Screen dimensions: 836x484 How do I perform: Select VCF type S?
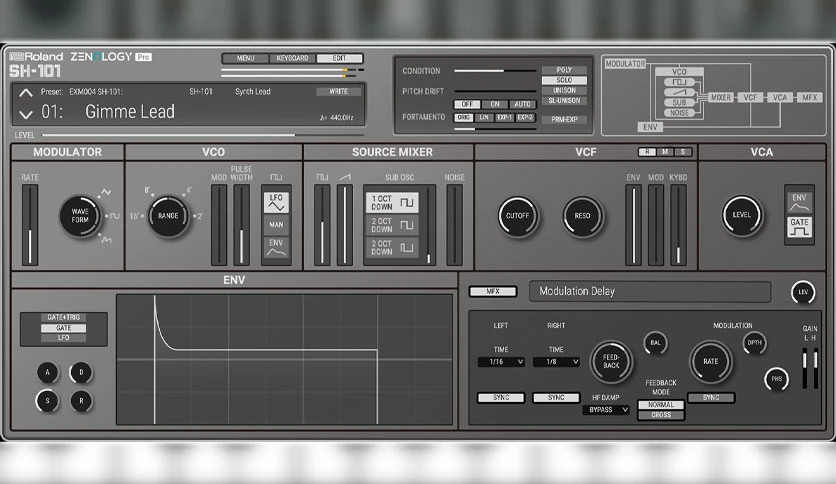point(682,152)
